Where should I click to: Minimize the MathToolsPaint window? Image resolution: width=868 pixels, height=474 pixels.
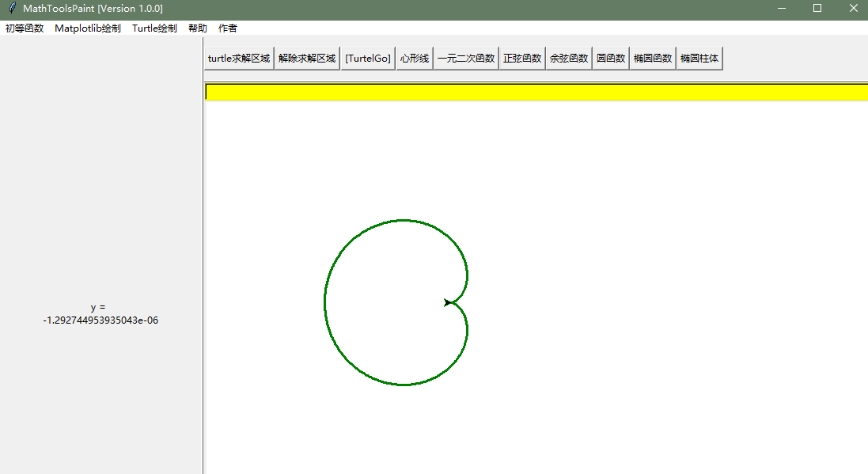782,8
